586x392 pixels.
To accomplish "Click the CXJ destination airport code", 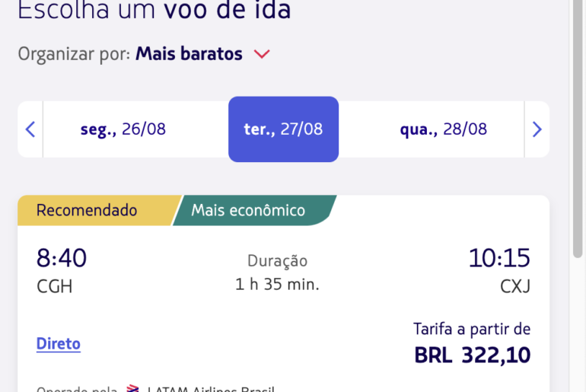I will 515,287.
